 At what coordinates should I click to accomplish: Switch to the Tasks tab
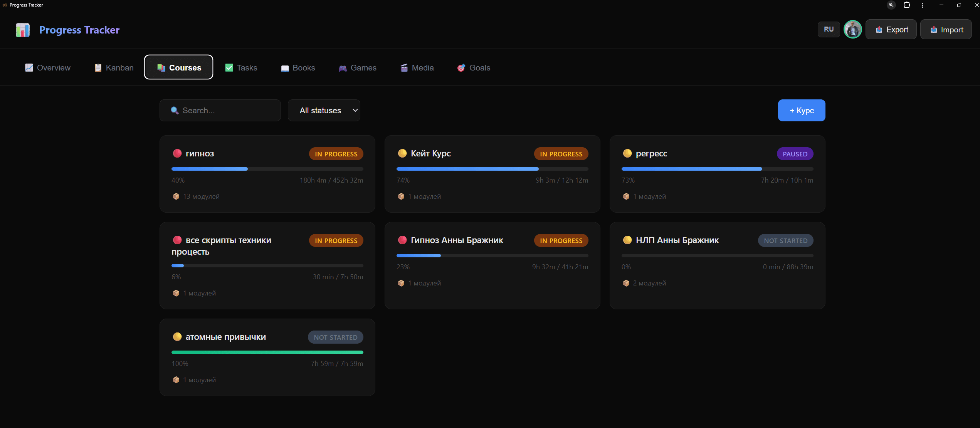pyautogui.click(x=241, y=67)
